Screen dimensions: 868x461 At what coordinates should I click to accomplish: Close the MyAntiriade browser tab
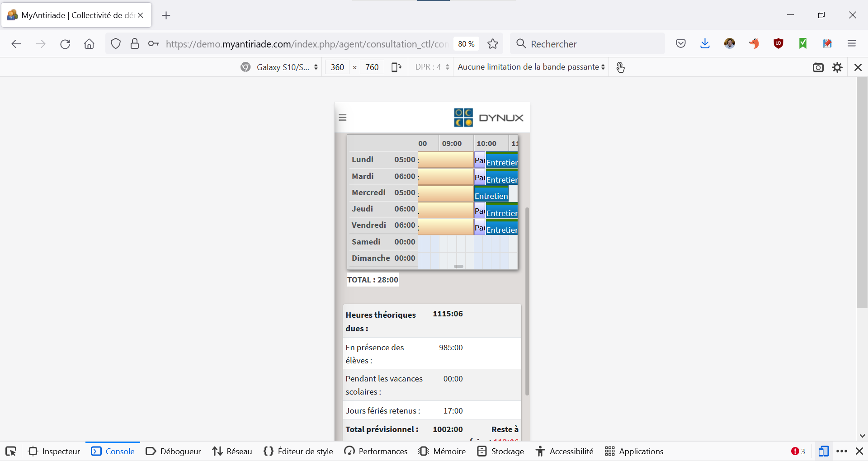(x=141, y=15)
